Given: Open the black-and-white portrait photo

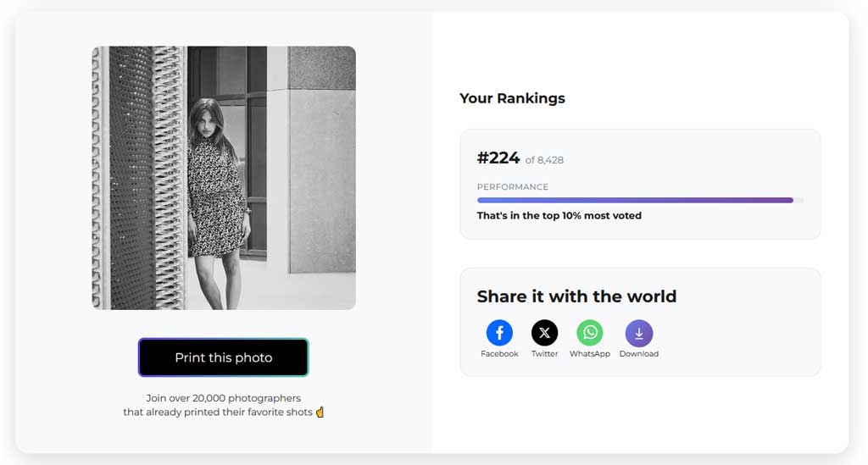Looking at the screenshot, I should click(224, 178).
